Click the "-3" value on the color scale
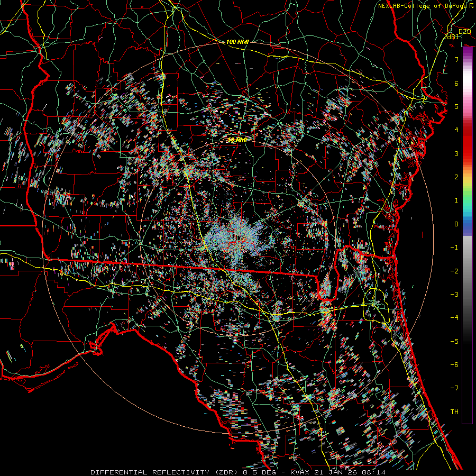Screen dimensions: 476x476 (454, 294)
